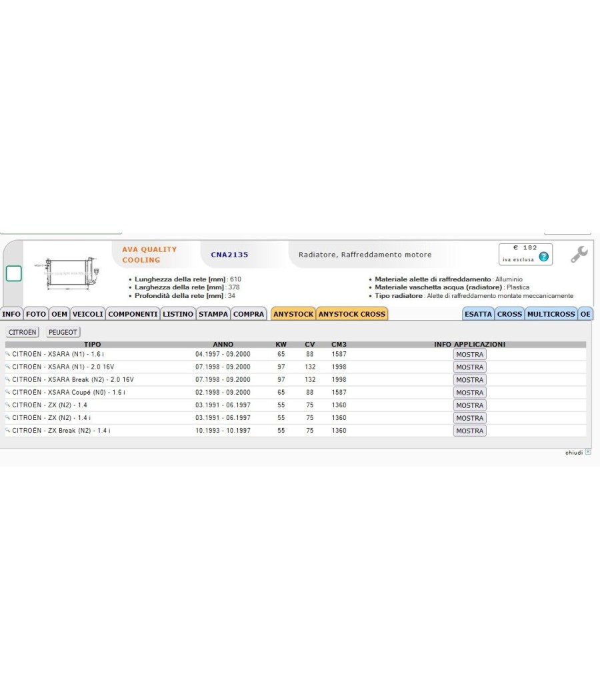600x700 pixels.
Task: Click the CNA2135 part number
Action: click(229, 255)
